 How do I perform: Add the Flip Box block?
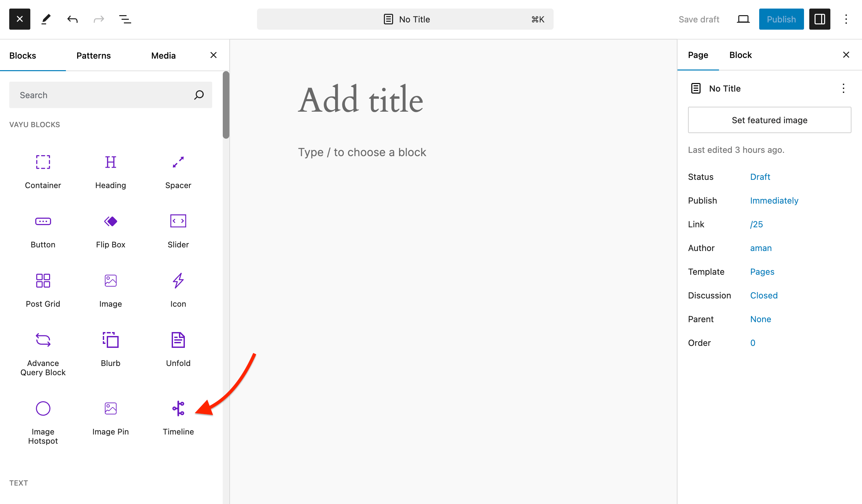pyautogui.click(x=110, y=230)
